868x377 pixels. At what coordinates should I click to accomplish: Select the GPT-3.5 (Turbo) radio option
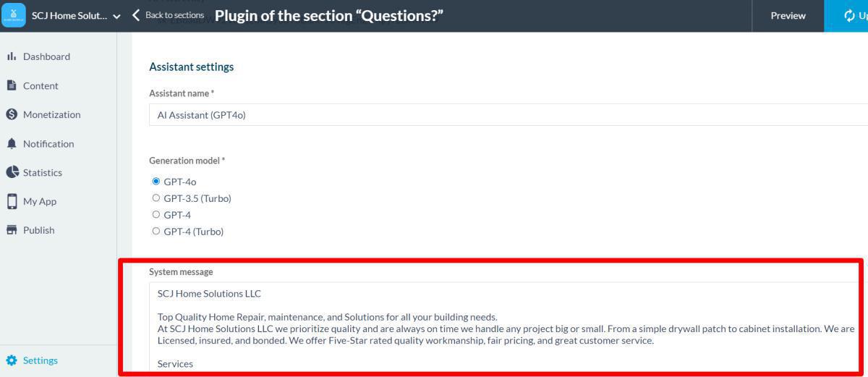(156, 198)
